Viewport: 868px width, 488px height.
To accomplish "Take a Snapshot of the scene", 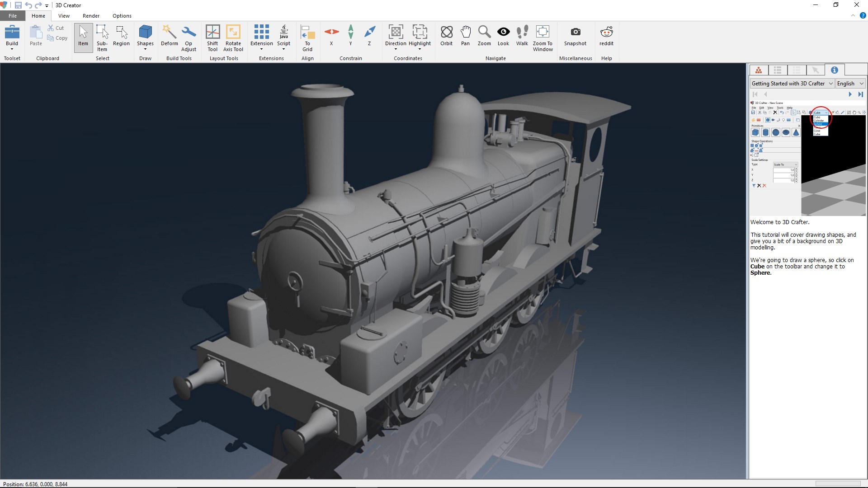I will tap(575, 38).
